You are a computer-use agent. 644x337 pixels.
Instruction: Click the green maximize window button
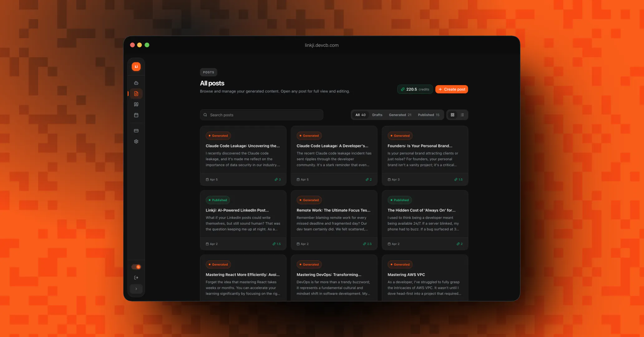click(147, 45)
